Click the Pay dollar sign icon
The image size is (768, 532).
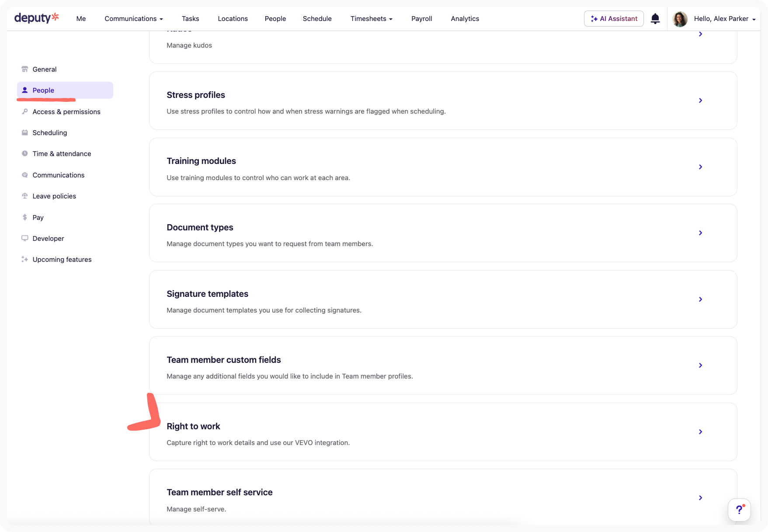coord(25,217)
